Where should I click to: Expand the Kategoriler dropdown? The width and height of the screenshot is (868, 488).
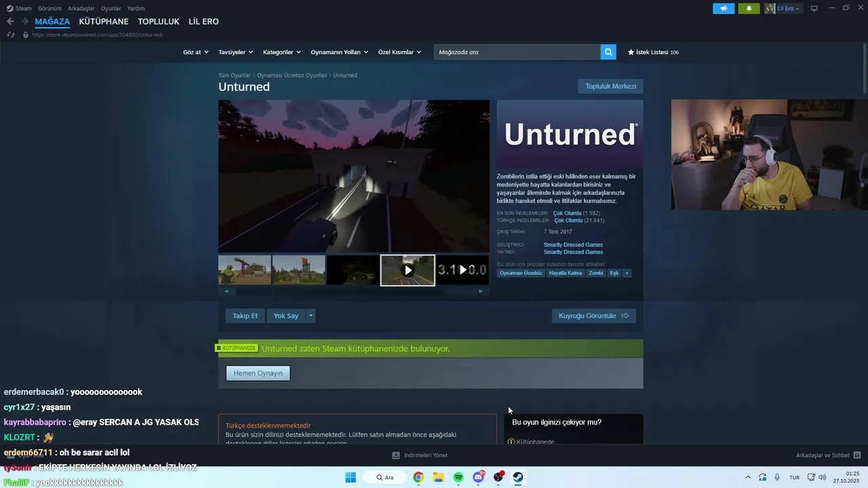pos(282,52)
